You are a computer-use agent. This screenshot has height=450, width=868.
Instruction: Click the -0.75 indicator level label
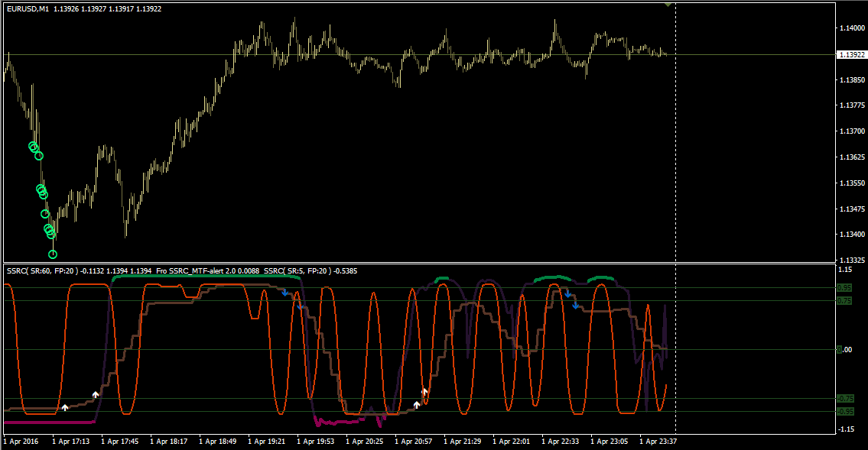tap(845, 399)
